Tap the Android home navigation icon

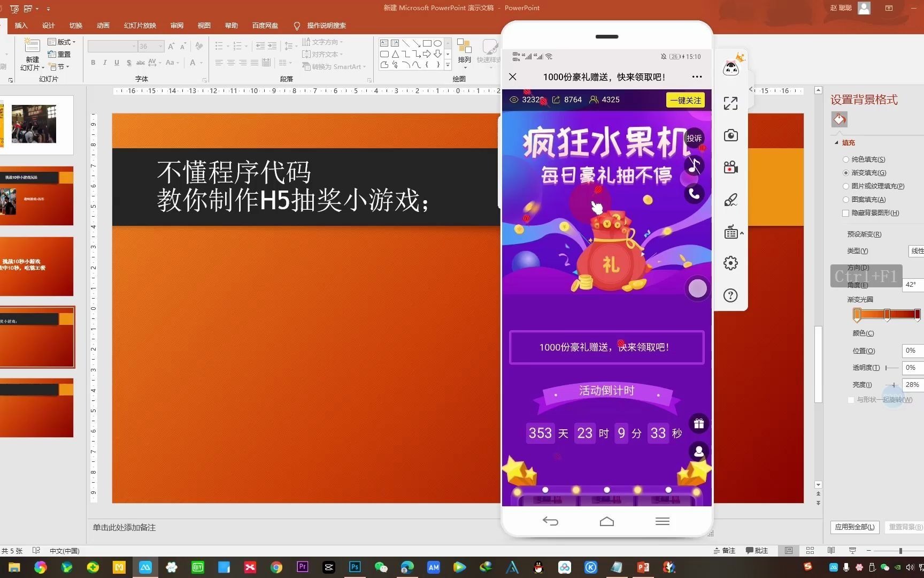pos(607,521)
